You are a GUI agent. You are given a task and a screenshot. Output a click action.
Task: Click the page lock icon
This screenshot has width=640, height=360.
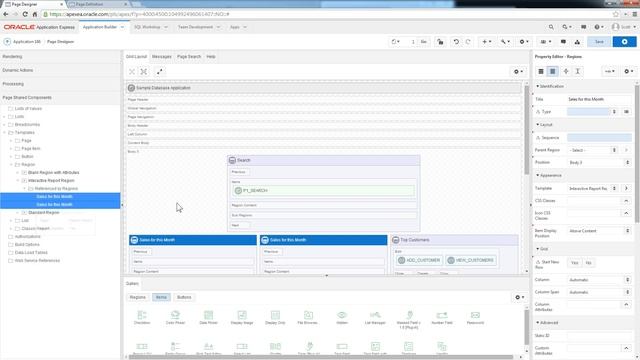click(x=440, y=42)
